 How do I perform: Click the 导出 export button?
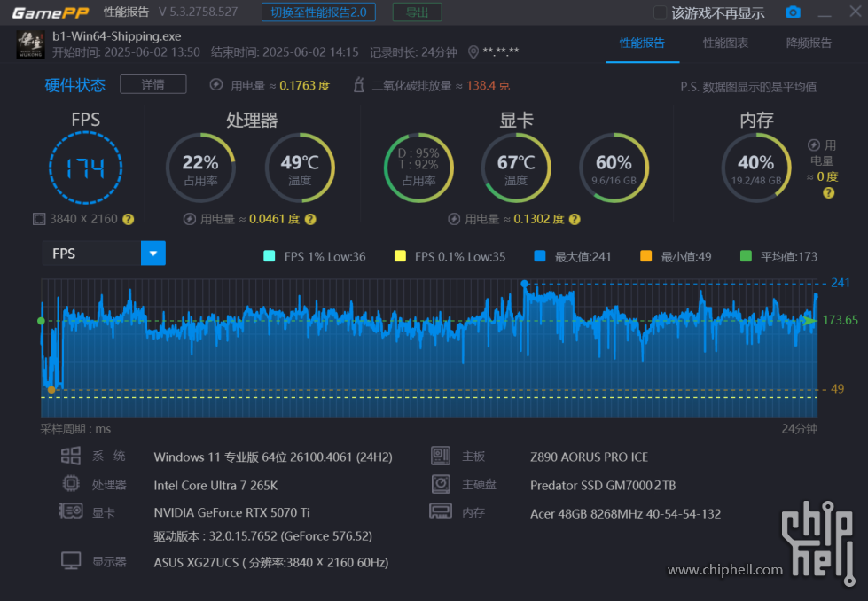click(x=417, y=12)
